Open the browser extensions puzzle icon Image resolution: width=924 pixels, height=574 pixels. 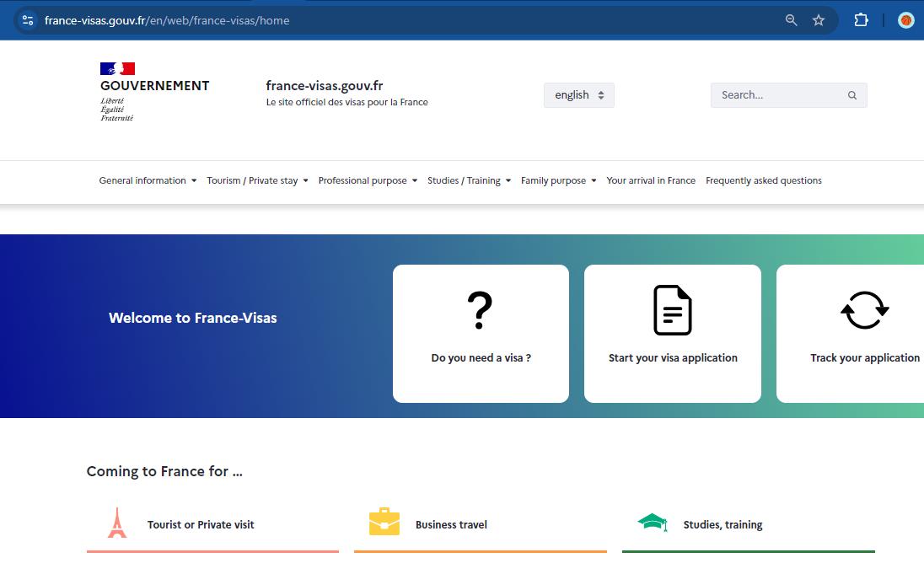861,19
